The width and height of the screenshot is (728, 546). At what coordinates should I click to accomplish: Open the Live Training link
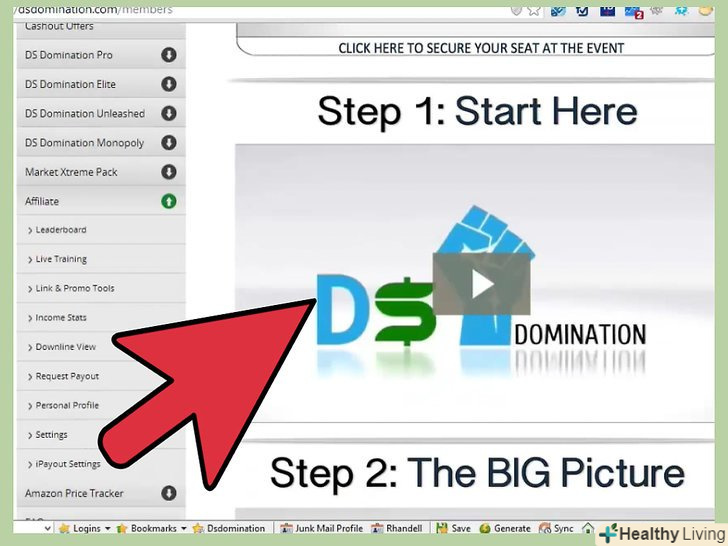61,259
